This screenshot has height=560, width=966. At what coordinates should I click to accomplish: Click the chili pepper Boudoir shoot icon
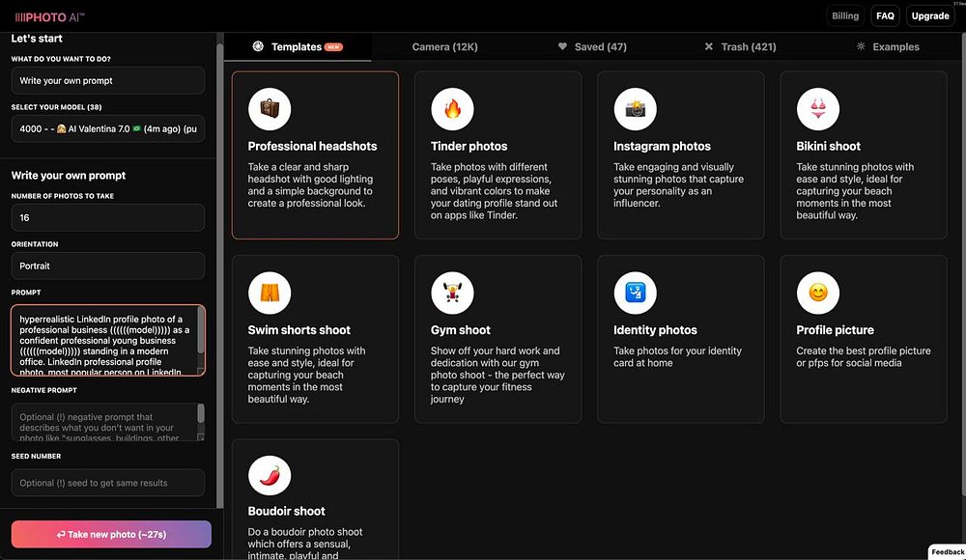270,474
